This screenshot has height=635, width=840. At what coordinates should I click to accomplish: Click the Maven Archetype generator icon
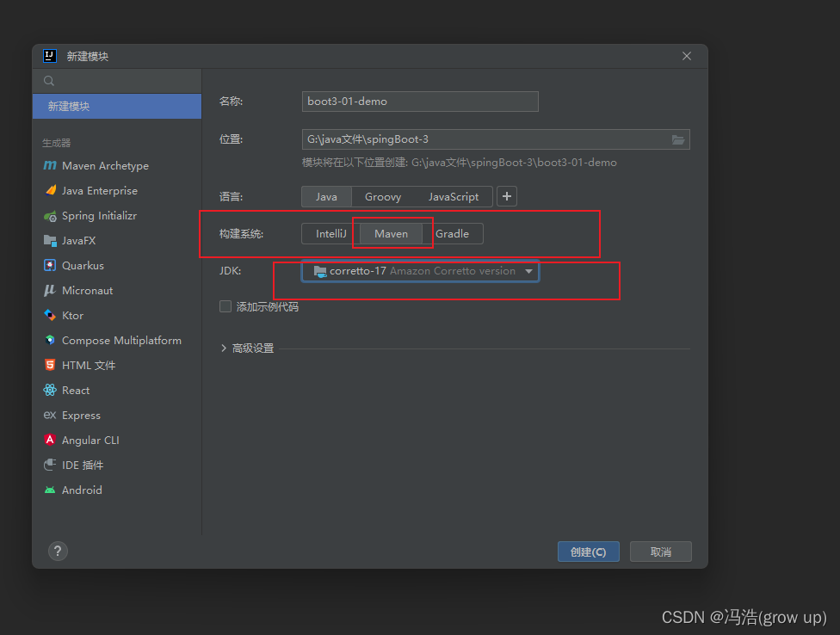tap(50, 165)
